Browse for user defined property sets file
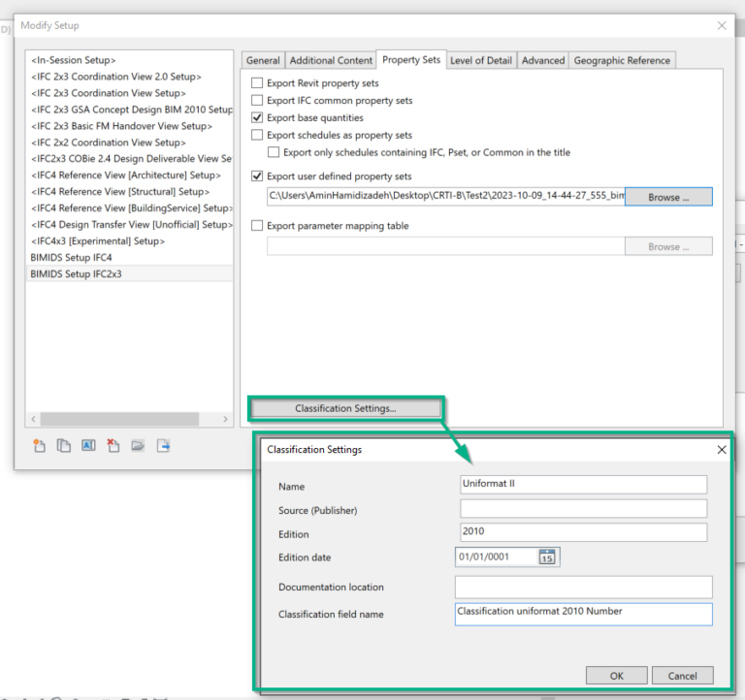Viewport: 745px width, 700px height. pos(667,197)
